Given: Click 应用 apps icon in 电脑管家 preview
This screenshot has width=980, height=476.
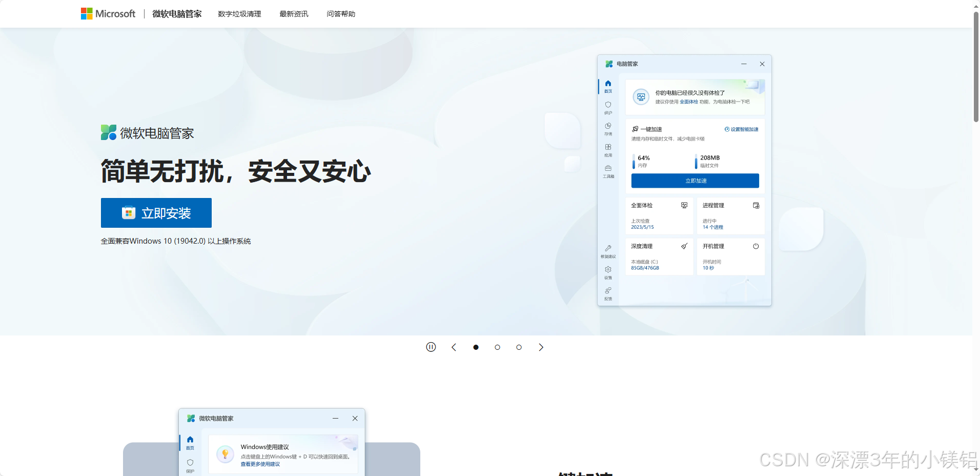Looking at the screenshot, I should coord(608,147).
